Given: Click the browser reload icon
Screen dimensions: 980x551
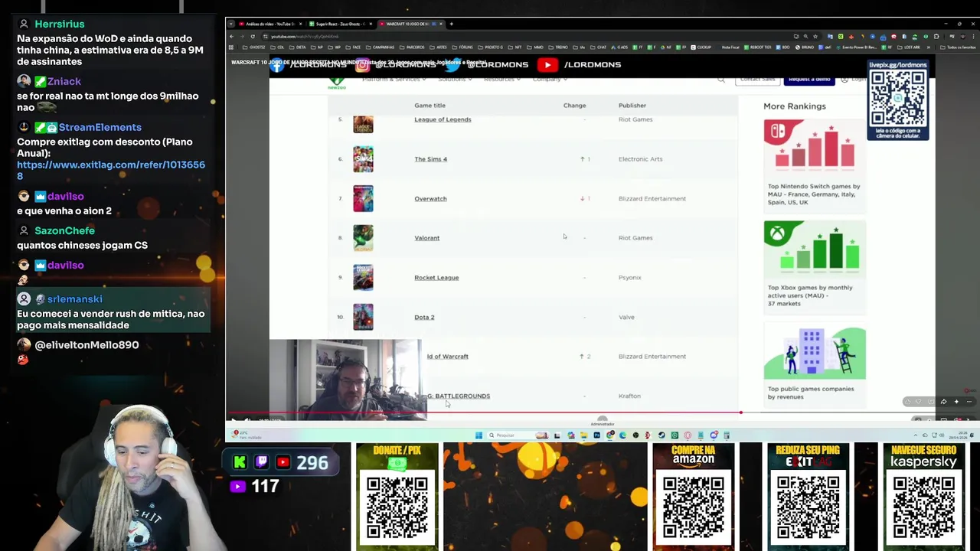Looking at the screenshot, I should (253, 37).
